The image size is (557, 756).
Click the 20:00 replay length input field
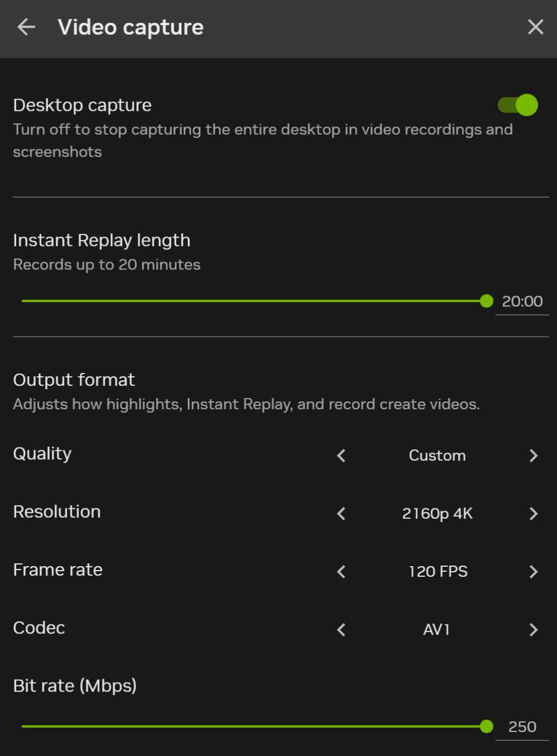(x=522, y=302)
